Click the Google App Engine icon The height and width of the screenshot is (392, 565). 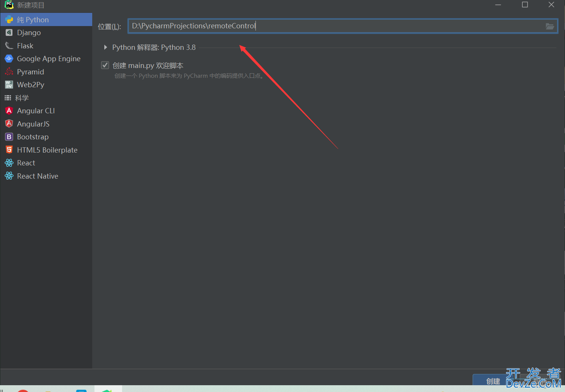pos(9,59)
